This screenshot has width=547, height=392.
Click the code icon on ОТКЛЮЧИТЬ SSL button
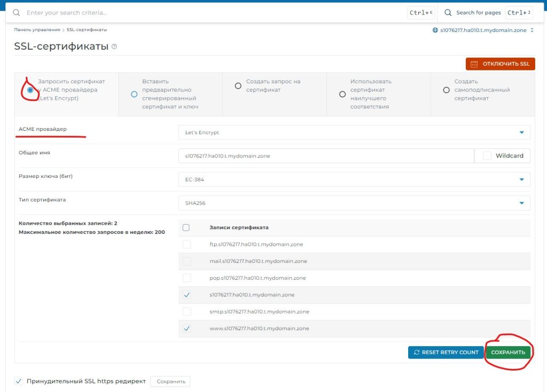(474, 64)
